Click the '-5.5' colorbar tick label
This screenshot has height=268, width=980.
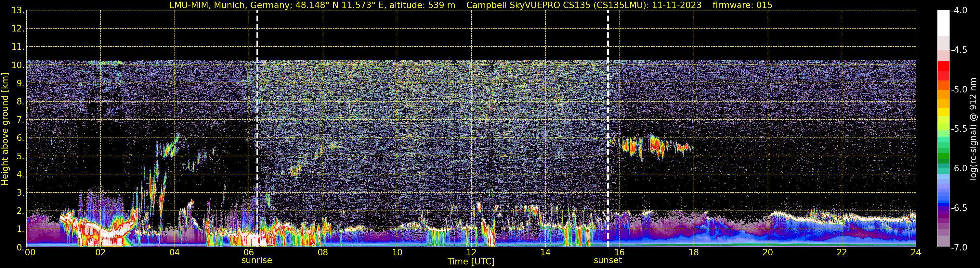(959, 129)
